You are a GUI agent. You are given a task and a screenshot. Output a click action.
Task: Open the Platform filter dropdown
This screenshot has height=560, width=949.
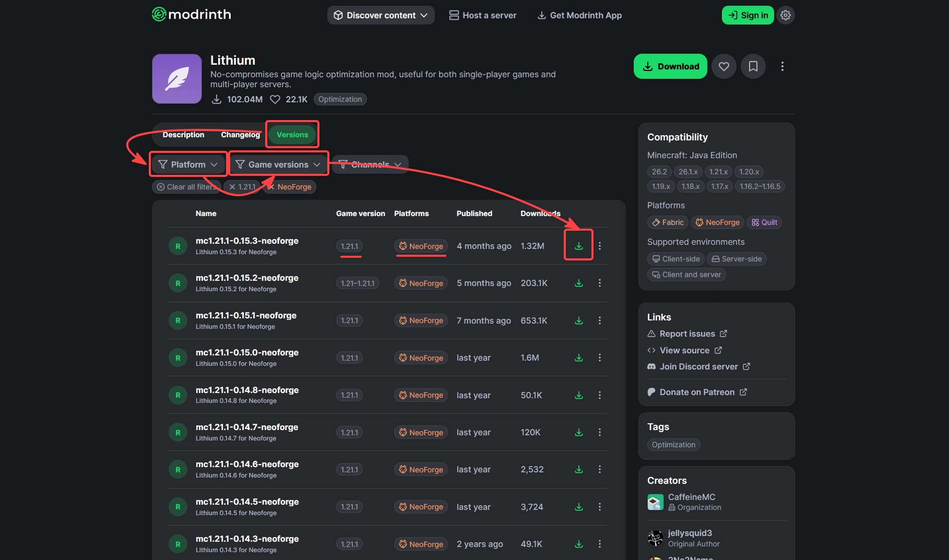[x=188, y=164]
